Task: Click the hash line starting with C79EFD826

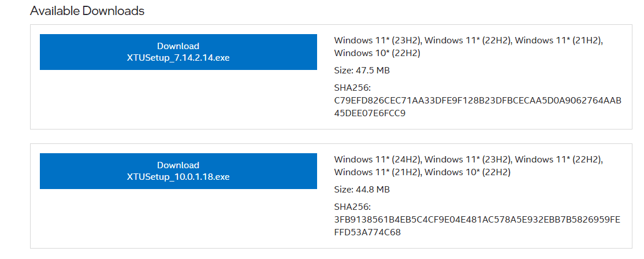Action: coord(478,101)
